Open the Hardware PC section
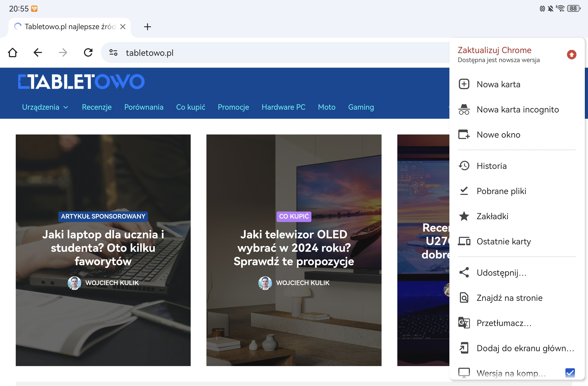This screenshot has height=386, width=588. coord(283,107)
